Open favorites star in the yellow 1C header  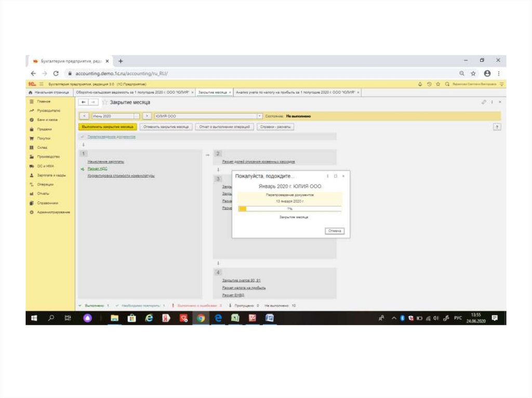(x=438, y=84)
